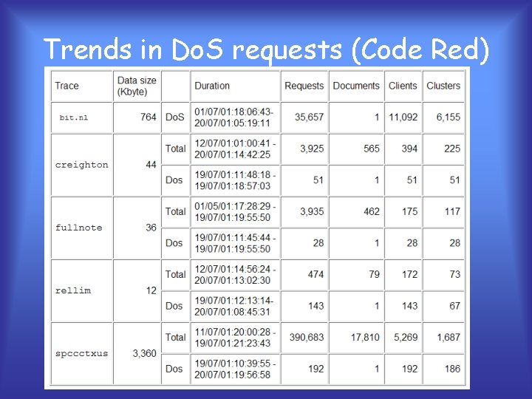This screenshot has height=399, width=532.
Task: Click the clients value '394'
Action: (x=409, y=149)
